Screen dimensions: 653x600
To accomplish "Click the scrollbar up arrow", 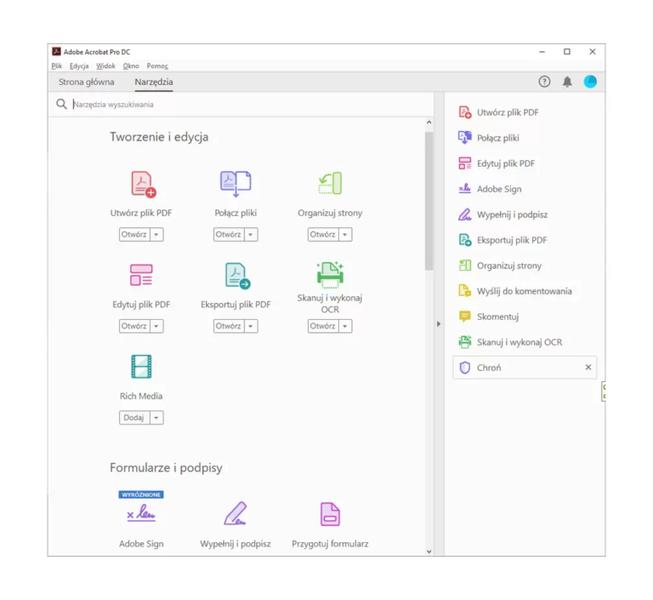I will pos(429,123).
